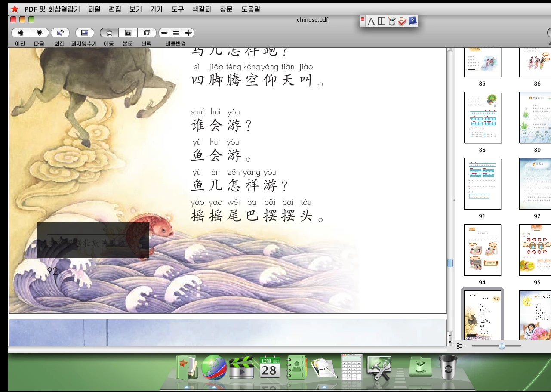Click the thumbnail size slider
The width and height of the screenshot is (551, 392).
click(502, 346)
